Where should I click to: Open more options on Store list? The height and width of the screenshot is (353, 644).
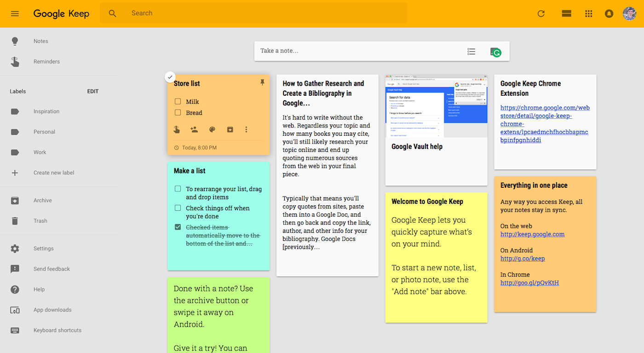[x=246, y=130]
